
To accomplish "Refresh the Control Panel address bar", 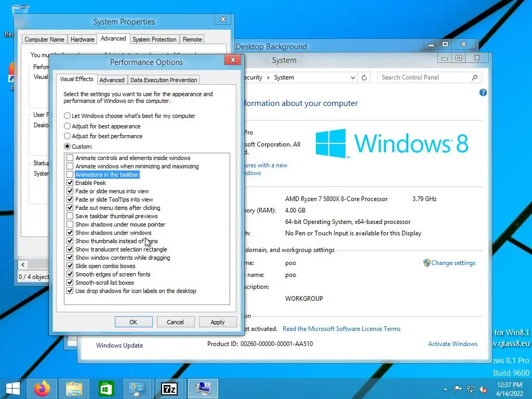I will point(364,78).
